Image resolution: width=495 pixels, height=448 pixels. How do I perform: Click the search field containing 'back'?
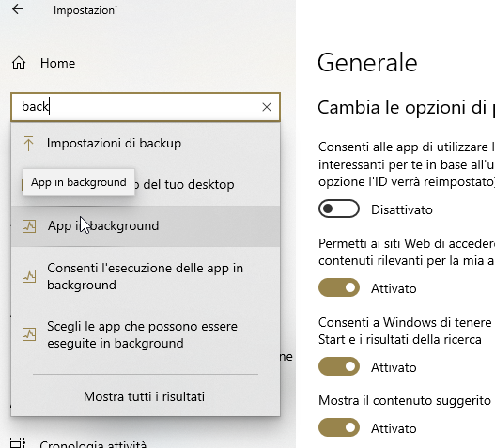click(146, 107)
